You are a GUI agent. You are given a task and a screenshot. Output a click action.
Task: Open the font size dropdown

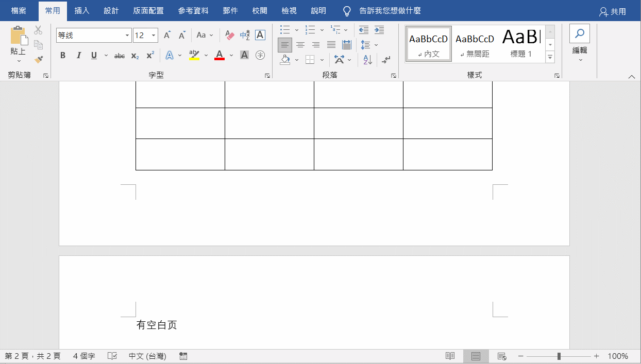point(154,36)
